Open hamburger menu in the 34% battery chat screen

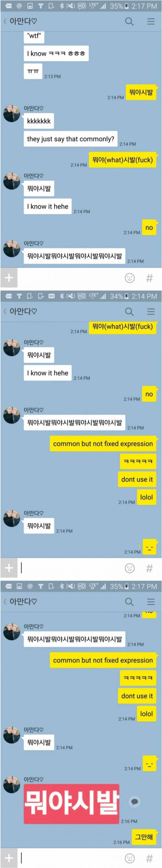tap(151, 311)
